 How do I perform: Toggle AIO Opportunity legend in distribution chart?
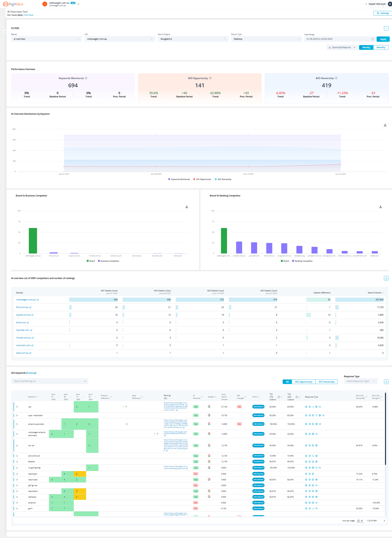(202, 179)
